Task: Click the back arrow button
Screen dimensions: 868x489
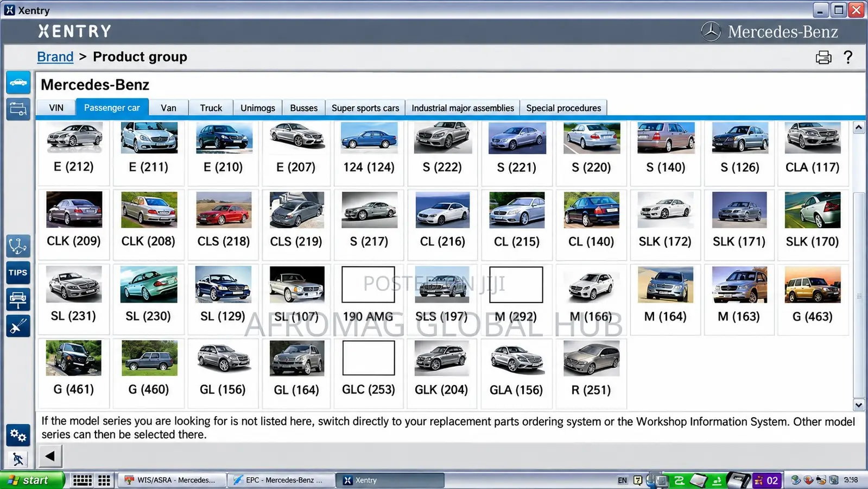Action: click(x=50, y=456)
